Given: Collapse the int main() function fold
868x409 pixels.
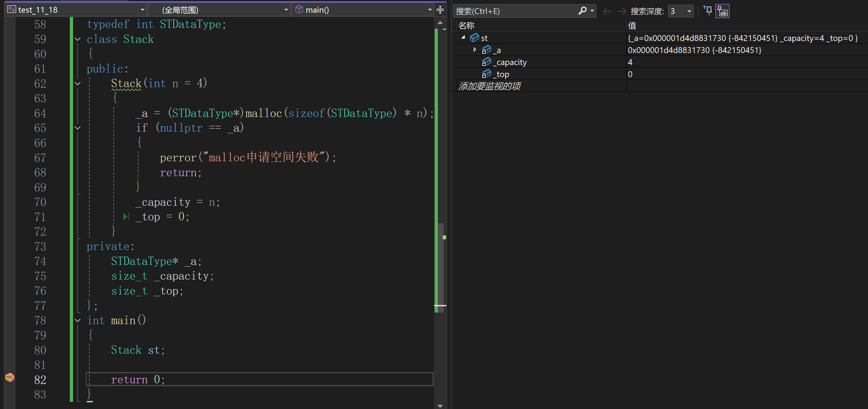Looking at the screenshot, I should click(x=78, y=320).
